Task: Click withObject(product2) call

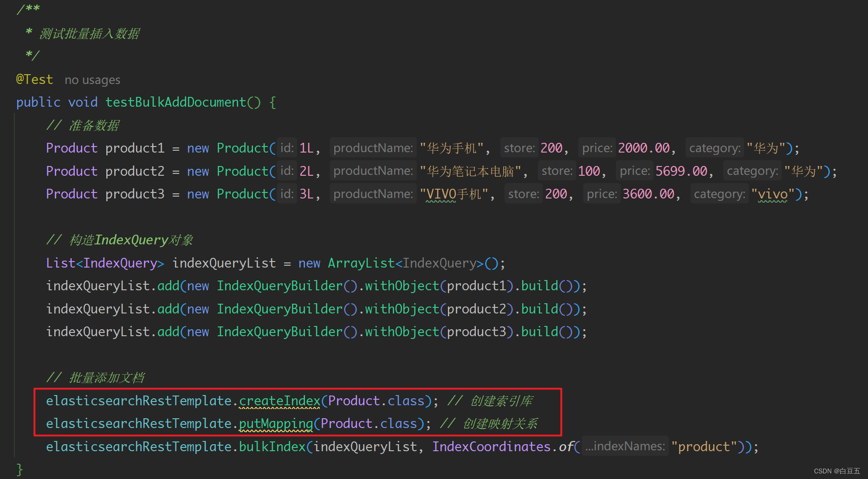Action: (x=439, y=309)
